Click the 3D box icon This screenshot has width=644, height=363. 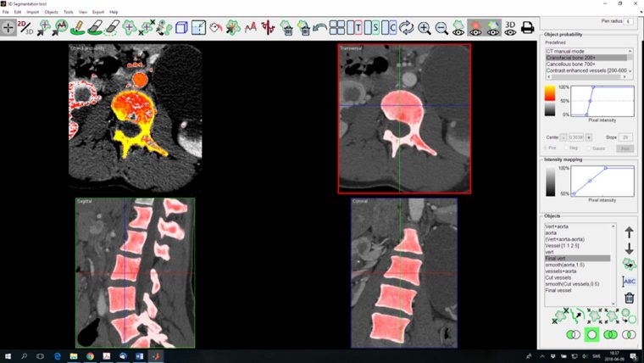[181, 27]
